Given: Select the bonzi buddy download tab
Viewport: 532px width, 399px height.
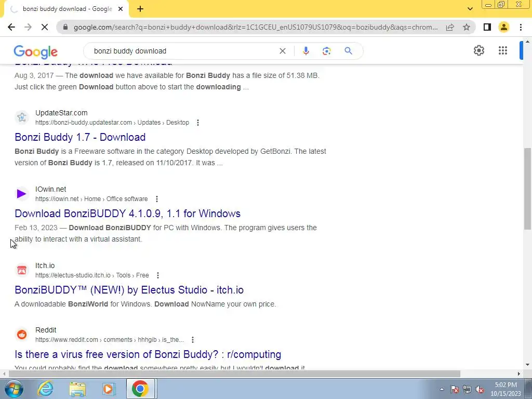Looking at the screenshot, I should (x=66, y=9).
